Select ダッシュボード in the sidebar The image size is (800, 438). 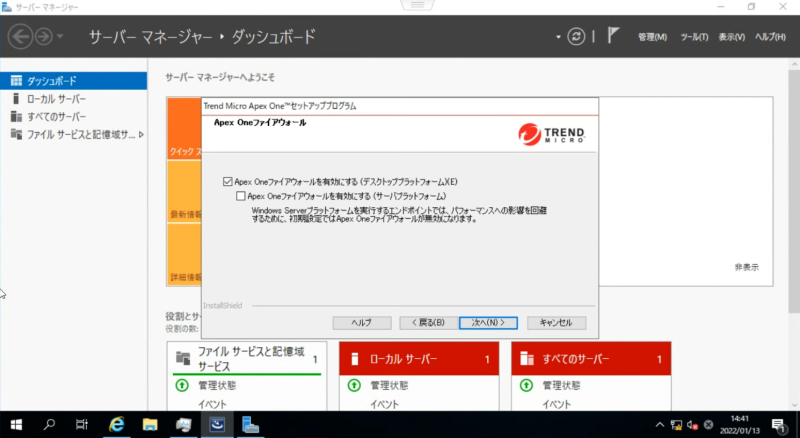73,81
